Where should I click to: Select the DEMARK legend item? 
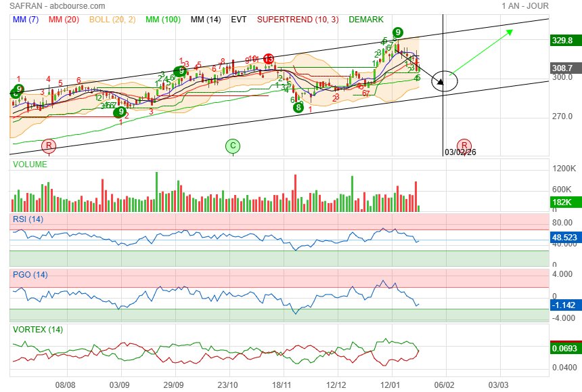pyautogui.click(x=366, y=20)
